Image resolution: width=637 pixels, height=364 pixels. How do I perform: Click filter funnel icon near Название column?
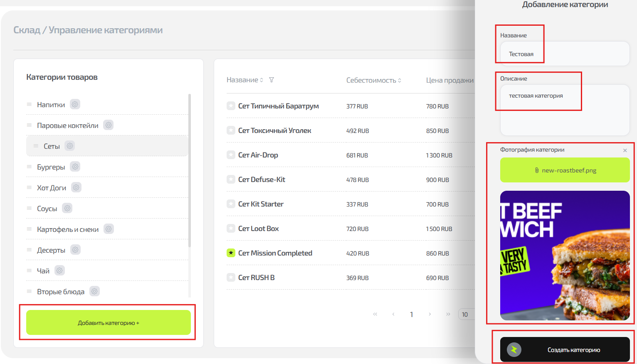pos(272,80)
